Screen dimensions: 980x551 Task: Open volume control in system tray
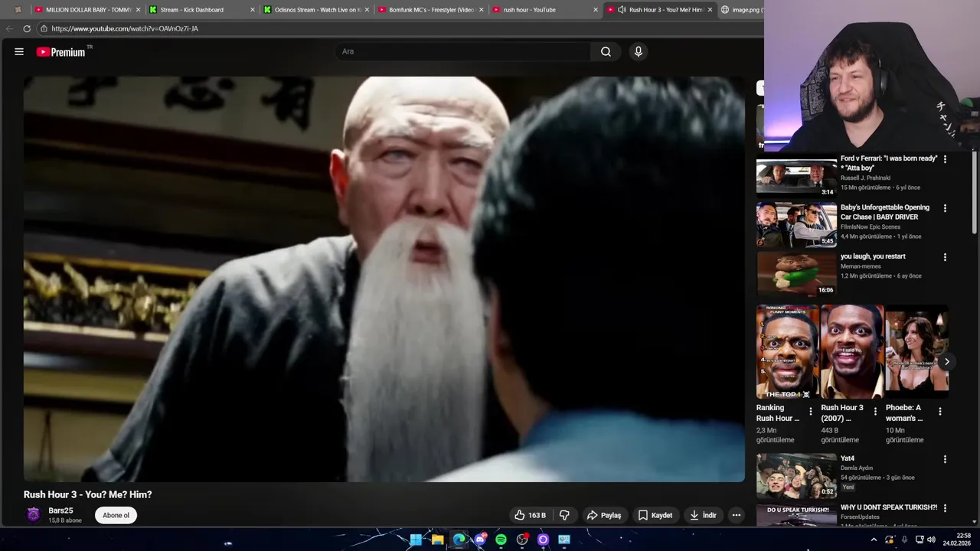(931, 540)
